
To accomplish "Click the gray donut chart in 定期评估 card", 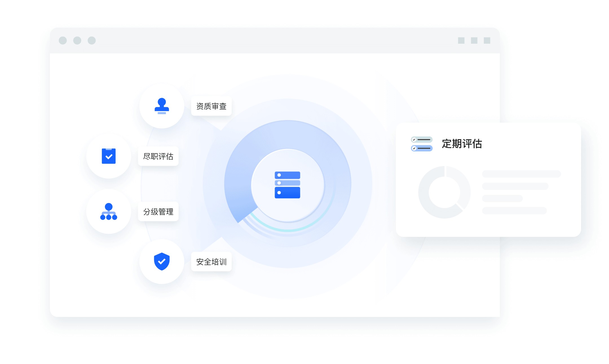I will [x=444, y=192].
